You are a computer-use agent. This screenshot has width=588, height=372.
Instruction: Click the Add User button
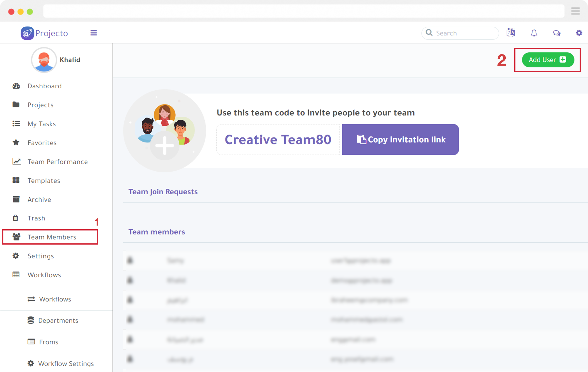click(x=548, y=60)
